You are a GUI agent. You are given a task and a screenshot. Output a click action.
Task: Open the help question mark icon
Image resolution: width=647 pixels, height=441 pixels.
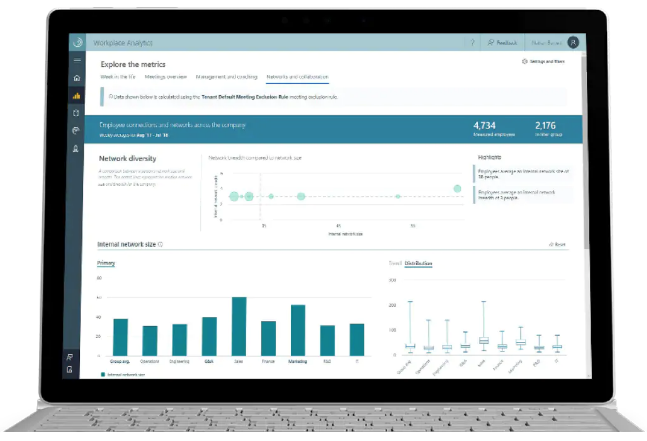point(472,42)
